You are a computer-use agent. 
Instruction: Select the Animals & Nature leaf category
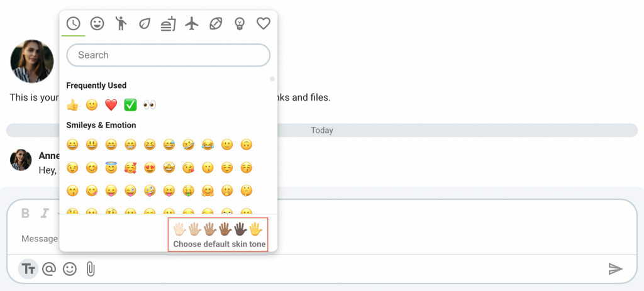pos(144,23)
